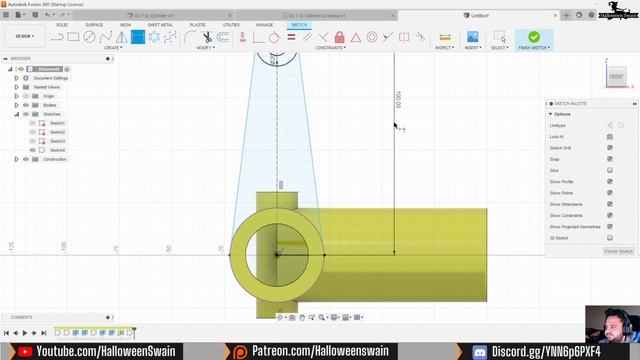Apply the Tangent constraint

coord(274,37)
